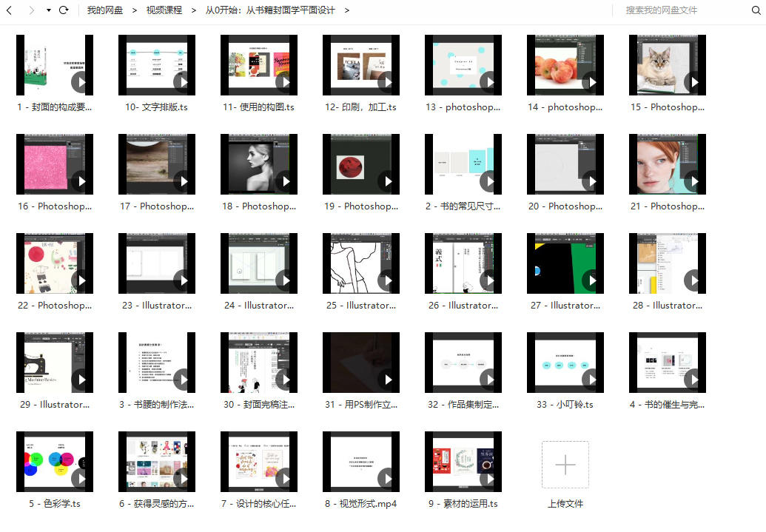Open 视频课程 breadcrumb folder
The width and height of the screenshot is (766, 532).
tap(164, 10)
